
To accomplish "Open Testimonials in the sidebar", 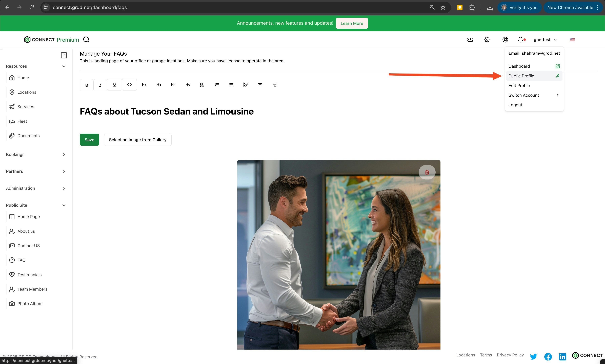I will tap(29, 275).
